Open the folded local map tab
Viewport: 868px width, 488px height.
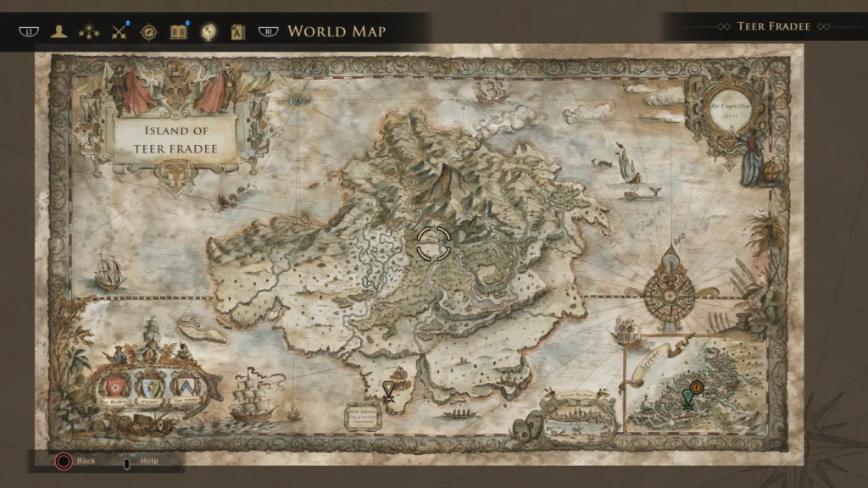point(237,32)
